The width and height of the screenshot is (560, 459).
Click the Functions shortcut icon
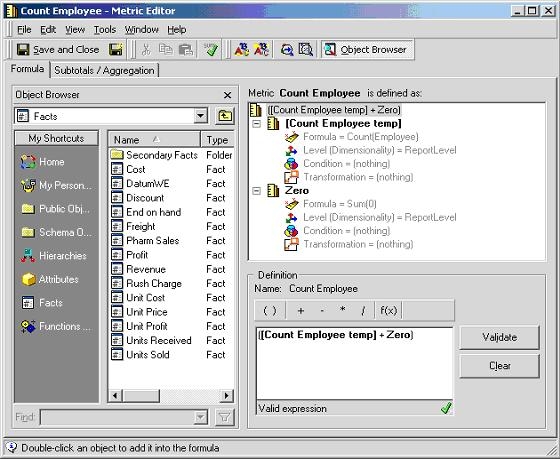pyautogui.click(x=28, y=326)
